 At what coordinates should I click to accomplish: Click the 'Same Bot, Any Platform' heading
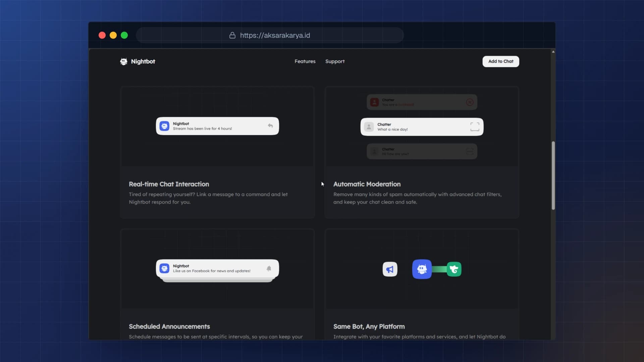(369, 326)
